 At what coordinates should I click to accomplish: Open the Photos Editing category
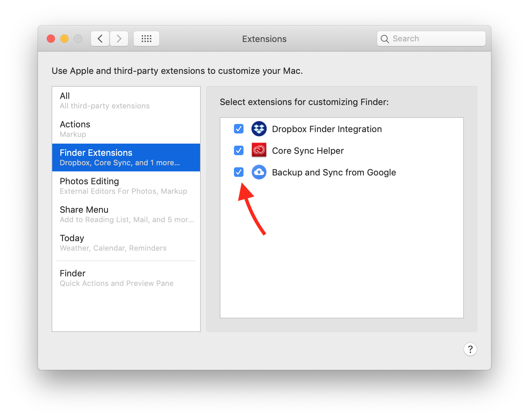(x=126, y=186)
